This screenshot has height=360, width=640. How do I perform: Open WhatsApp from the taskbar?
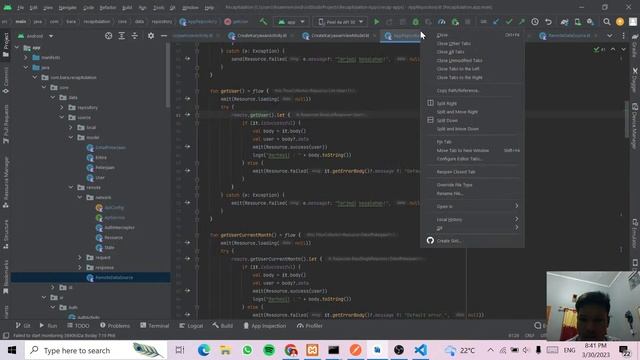click(247, 350)
